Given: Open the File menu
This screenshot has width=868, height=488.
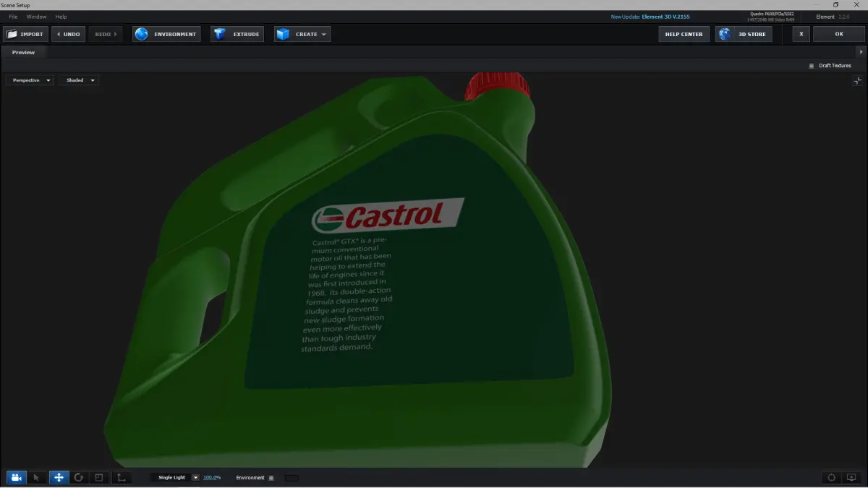Looking at the screenshot, I should [13, 17].
